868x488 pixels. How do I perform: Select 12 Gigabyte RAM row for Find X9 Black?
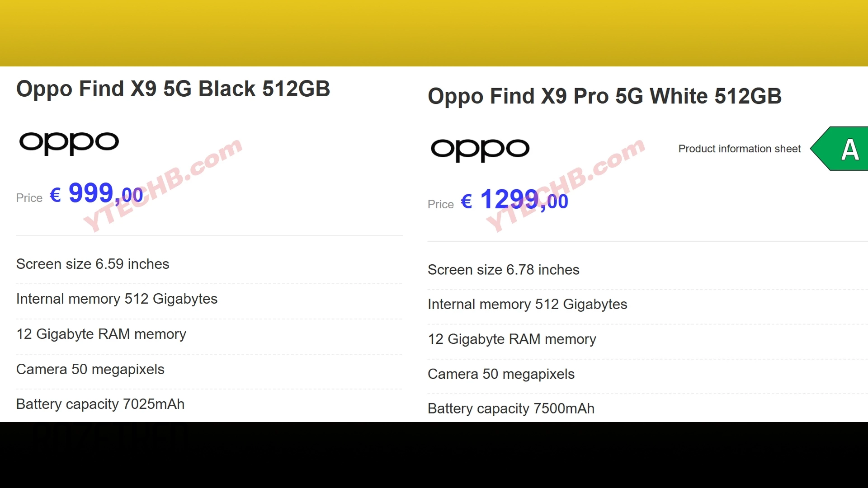(101, 334)
